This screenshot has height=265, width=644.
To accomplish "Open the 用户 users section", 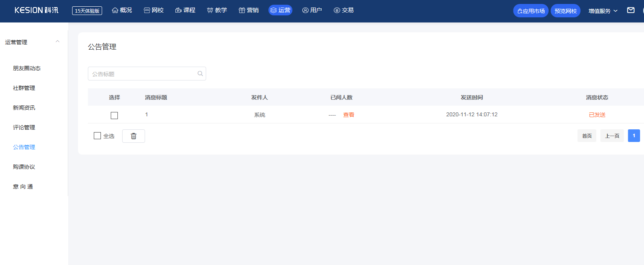I will click(x=312, y=10).
